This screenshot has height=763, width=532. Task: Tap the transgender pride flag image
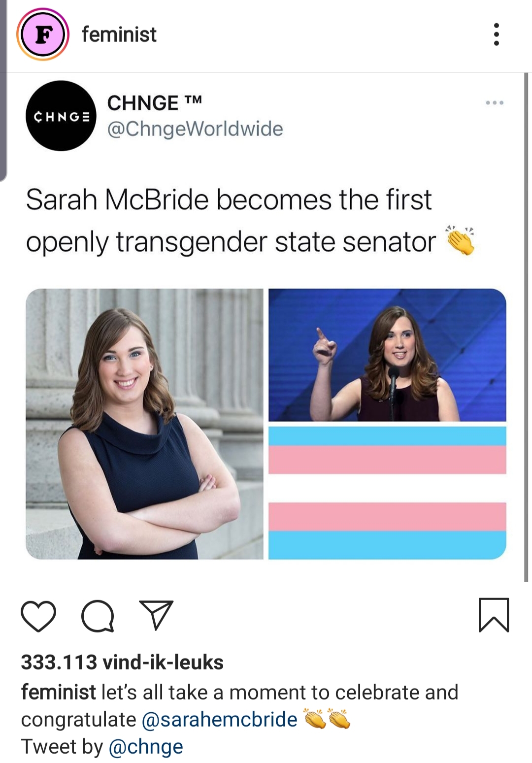387,493
